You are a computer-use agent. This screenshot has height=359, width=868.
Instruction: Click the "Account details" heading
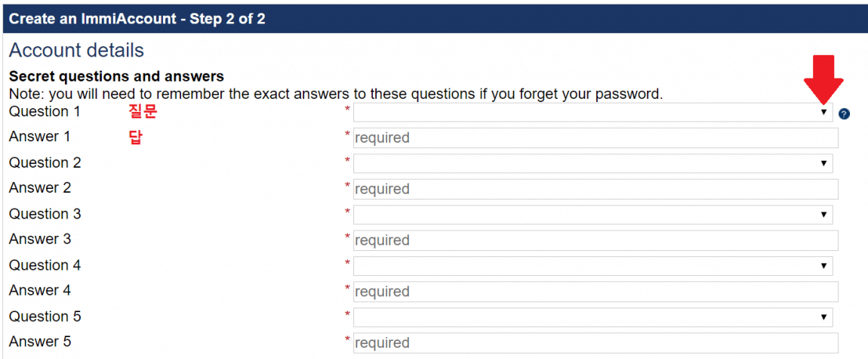pos(76,51)
